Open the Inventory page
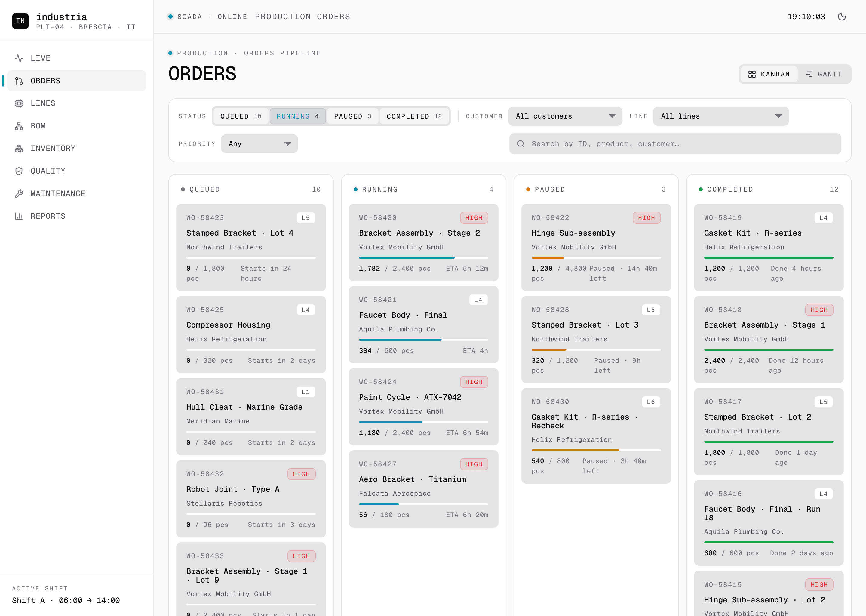Screen dimensions: 866x616 coord(77,148)
